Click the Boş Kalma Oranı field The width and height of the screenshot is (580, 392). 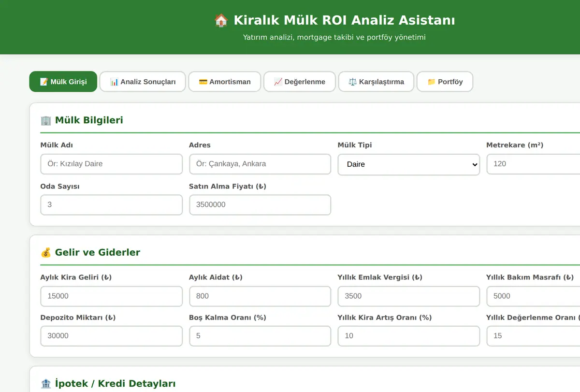(x=260, y=336)
